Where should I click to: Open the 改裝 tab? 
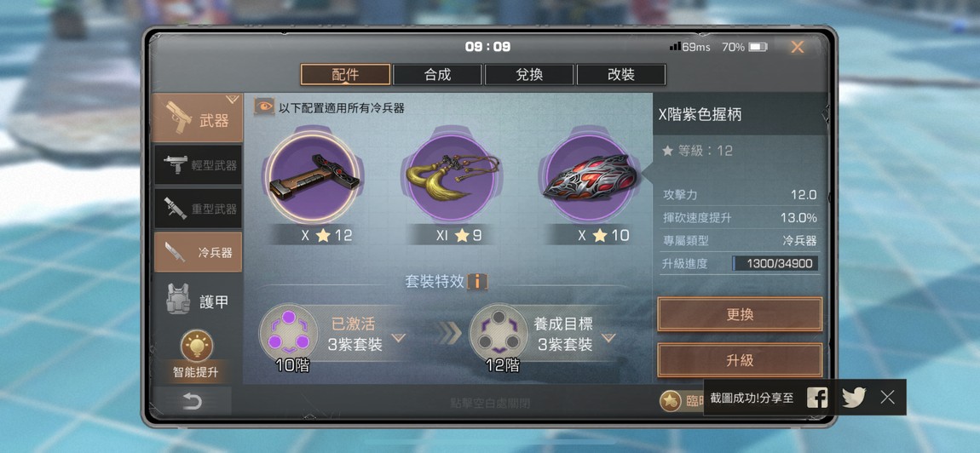coord(621,75)
